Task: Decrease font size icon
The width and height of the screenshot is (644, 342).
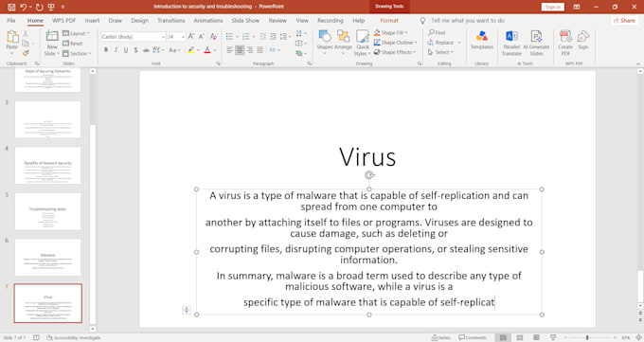Action: tap(201, 37)
